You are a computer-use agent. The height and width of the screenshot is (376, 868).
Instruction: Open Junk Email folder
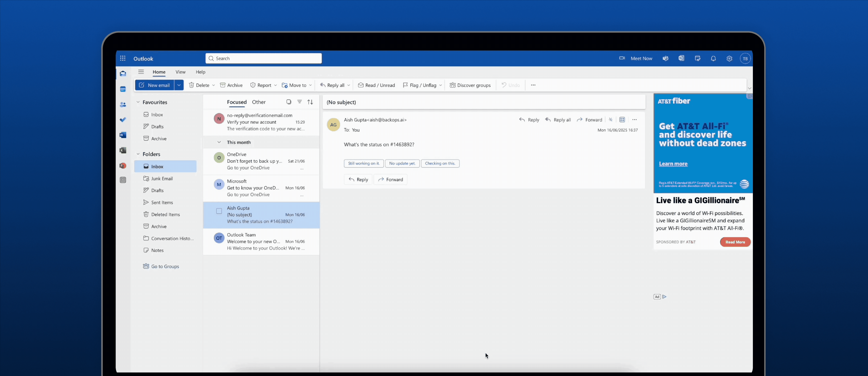[165, 178]
